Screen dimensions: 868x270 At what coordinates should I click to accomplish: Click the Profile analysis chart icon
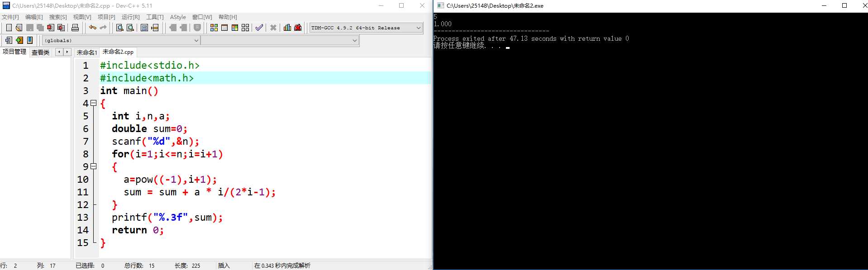pyautogui.click(x=287, y=28)
